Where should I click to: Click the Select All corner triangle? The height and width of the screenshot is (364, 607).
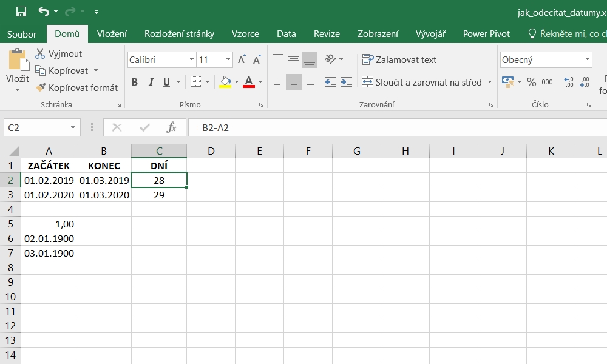[13, 151]
